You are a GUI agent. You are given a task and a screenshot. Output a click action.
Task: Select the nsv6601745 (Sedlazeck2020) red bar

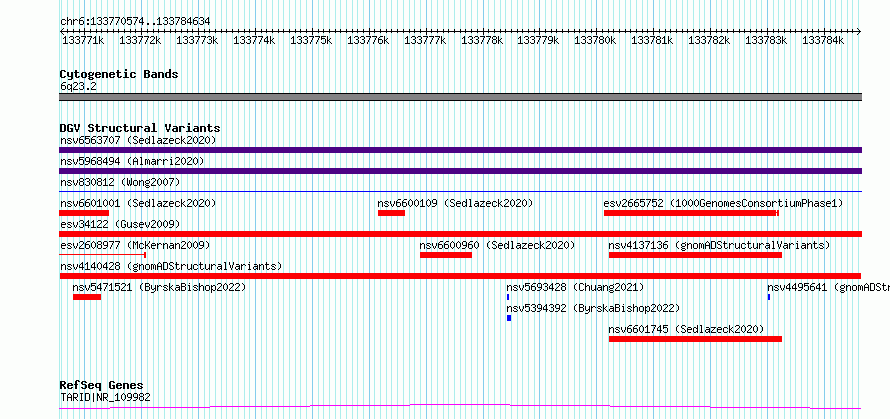pos(695,339)
